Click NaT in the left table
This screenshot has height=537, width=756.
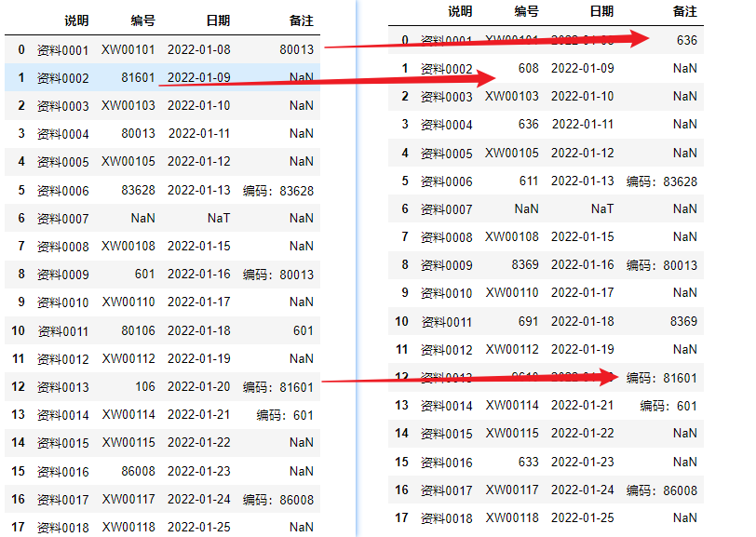click(219, 219)
